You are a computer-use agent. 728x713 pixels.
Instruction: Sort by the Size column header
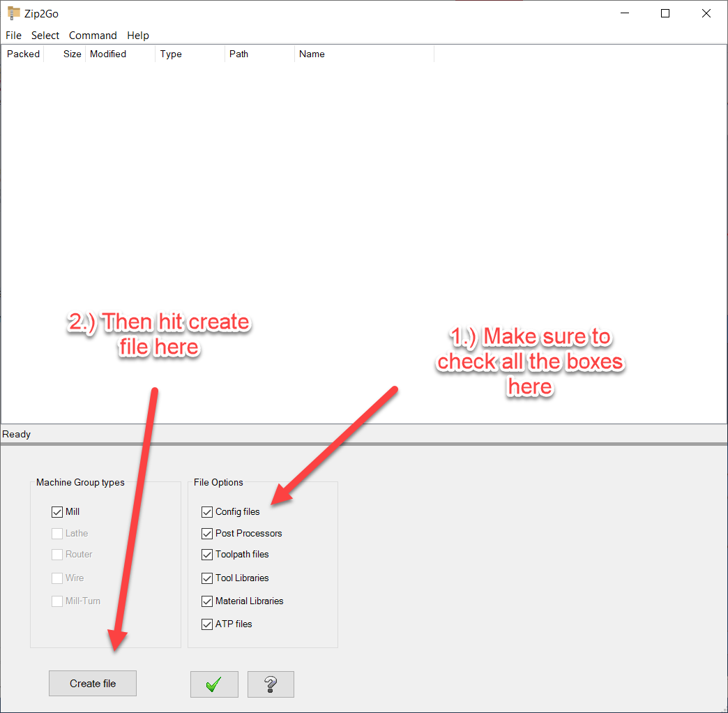click(65, 54)
